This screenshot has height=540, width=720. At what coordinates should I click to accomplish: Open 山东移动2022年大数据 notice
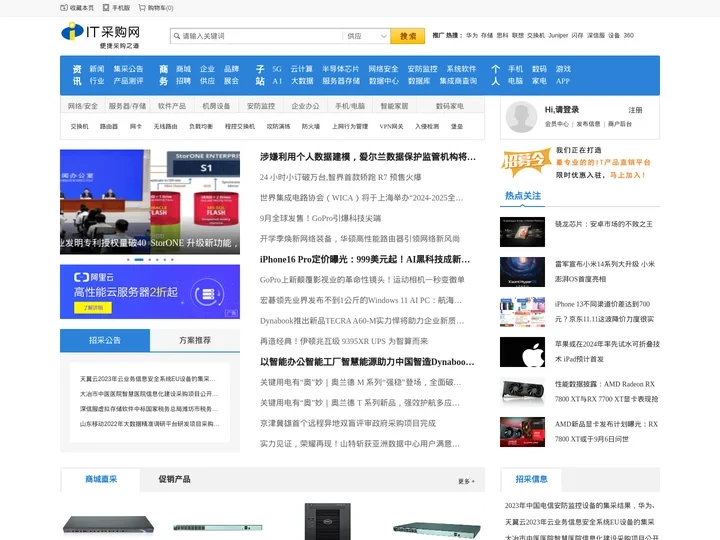(150, 424)
